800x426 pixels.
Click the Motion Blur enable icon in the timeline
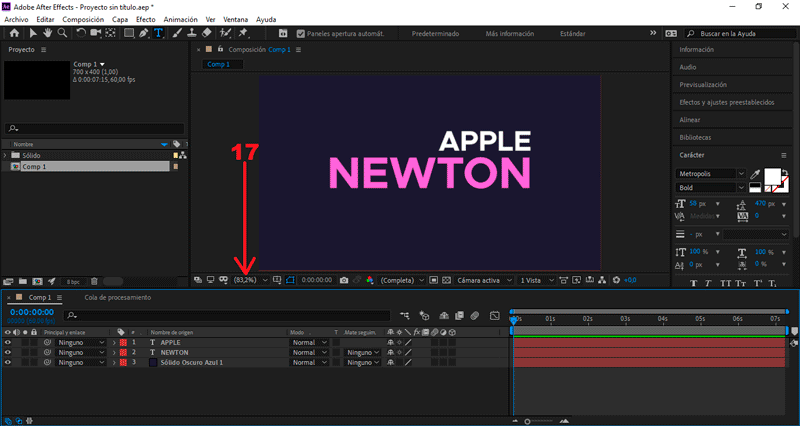tap(474, 316)
